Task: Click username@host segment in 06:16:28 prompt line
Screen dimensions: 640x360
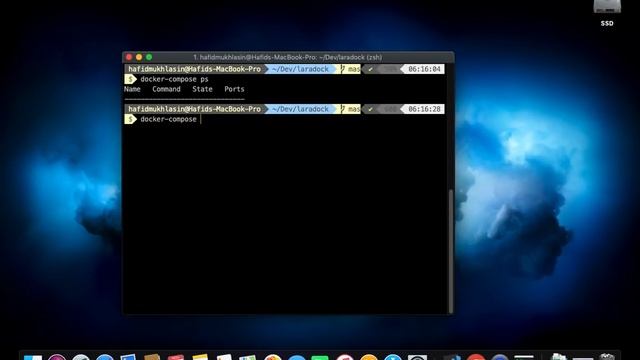Action: click(x=194, y=109)
